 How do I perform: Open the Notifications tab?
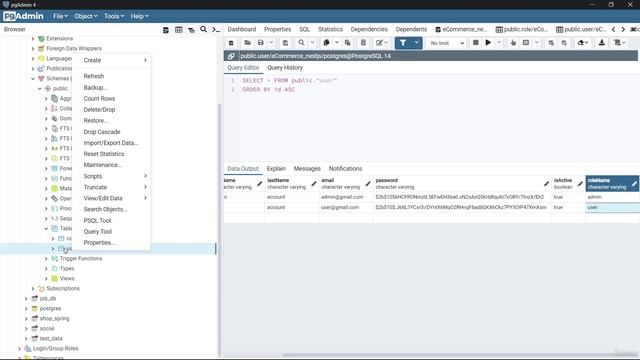coord(345,169)
